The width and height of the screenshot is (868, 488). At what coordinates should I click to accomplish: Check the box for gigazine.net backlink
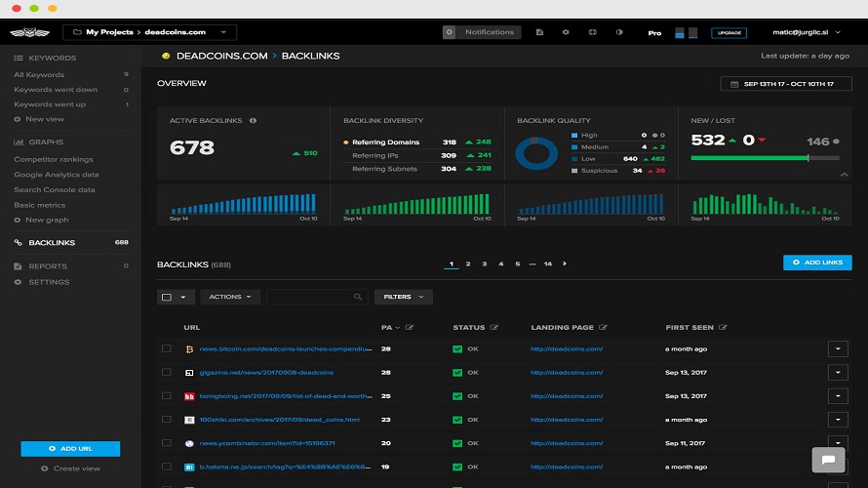[167, 372]
